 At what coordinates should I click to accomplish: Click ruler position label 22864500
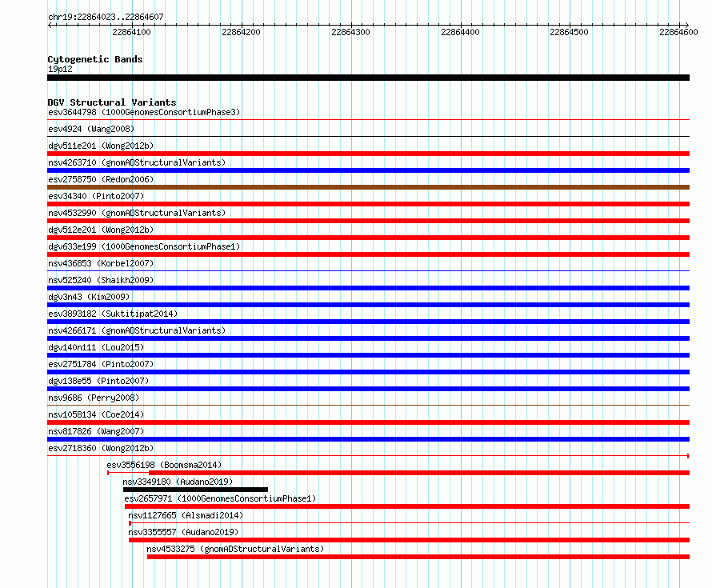point(569,32)
